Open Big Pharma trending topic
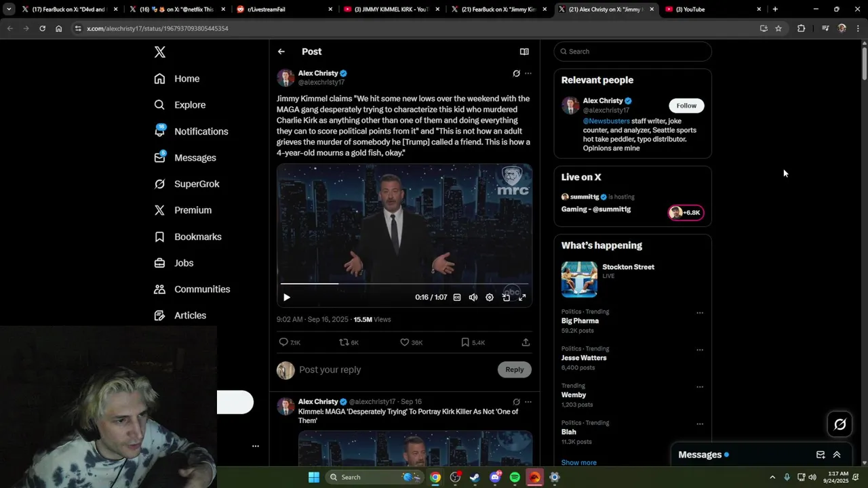Screen dimensions: 868x488 tap(580, 321)
